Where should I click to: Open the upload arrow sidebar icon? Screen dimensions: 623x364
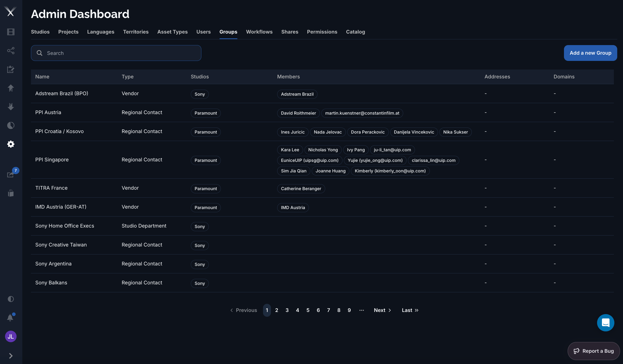pos(11,88)
